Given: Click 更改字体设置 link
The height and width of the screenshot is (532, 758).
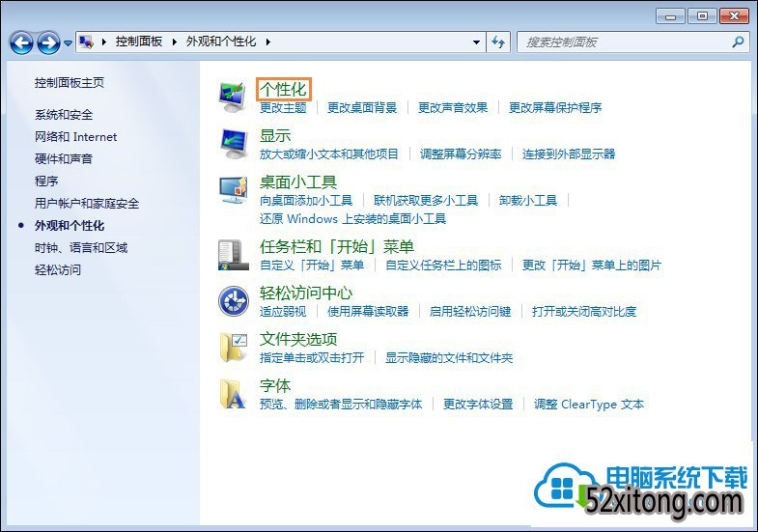Looking at the screenshot, I should coord(478,405).
